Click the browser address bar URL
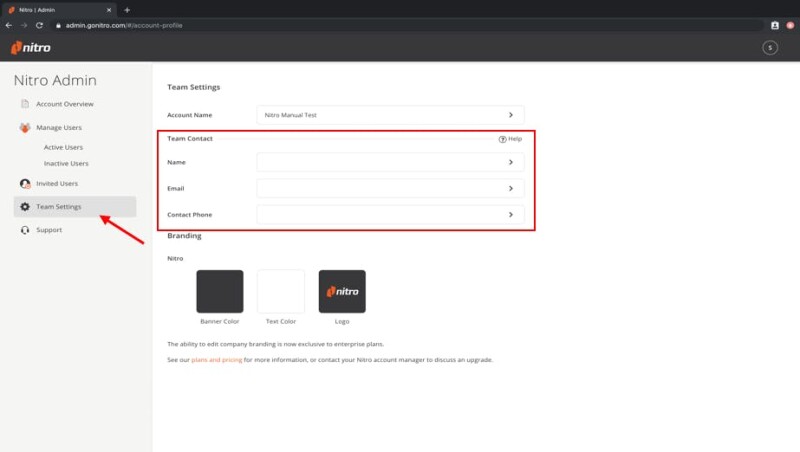This screenshot has width=800, height=452. 124,25
